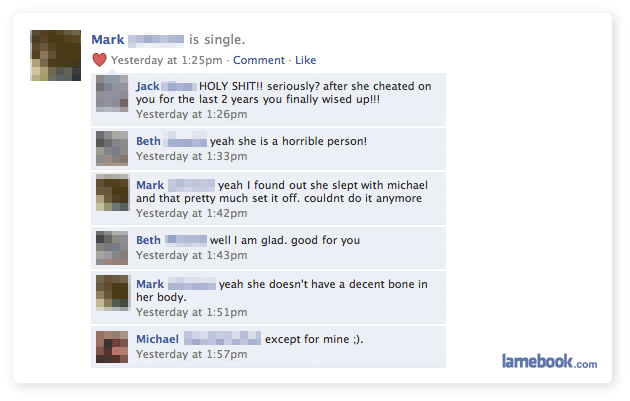
Task: Click the Yesterday at 1:57pm timestamp on Michael's comment
Action: (x=192, y=354)
